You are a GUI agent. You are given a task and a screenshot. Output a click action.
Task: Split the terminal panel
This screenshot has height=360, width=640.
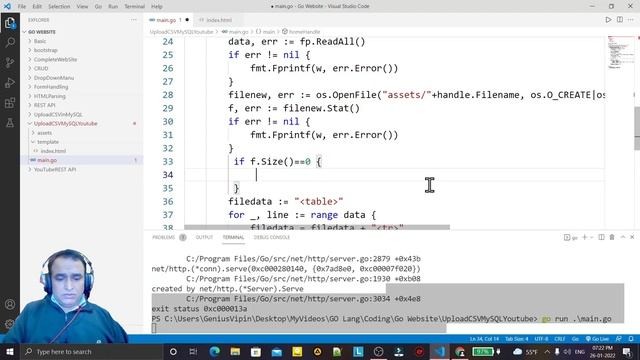click(601, 237)
